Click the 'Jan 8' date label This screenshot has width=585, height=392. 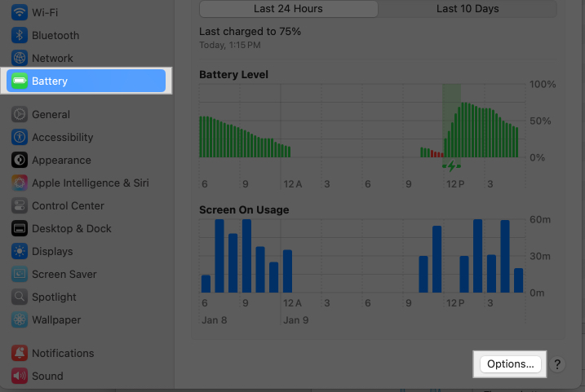tap(214, 320)
